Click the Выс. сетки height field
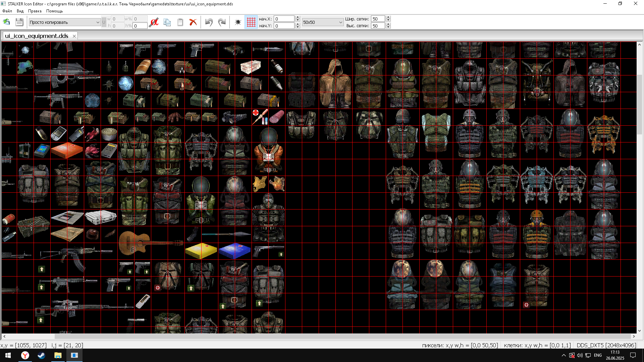Screen dimensions: 644x362 [x=378, y=26]
